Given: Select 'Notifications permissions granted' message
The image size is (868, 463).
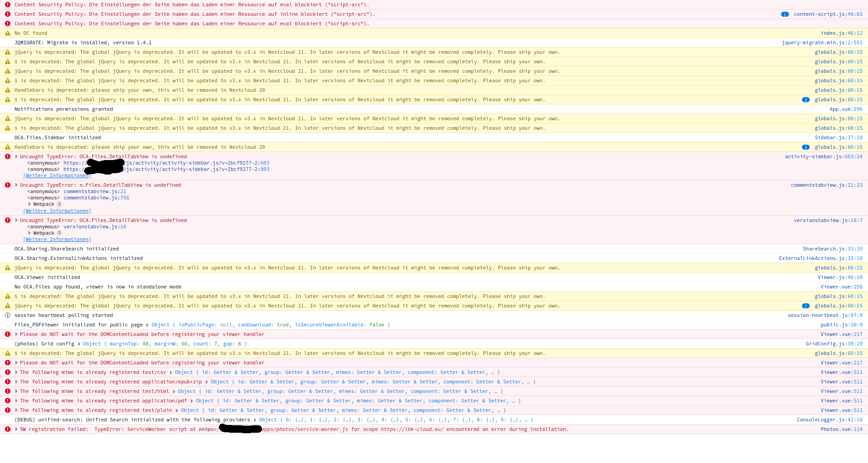Looking at the screenshot, I should click(x=64, y=109).
